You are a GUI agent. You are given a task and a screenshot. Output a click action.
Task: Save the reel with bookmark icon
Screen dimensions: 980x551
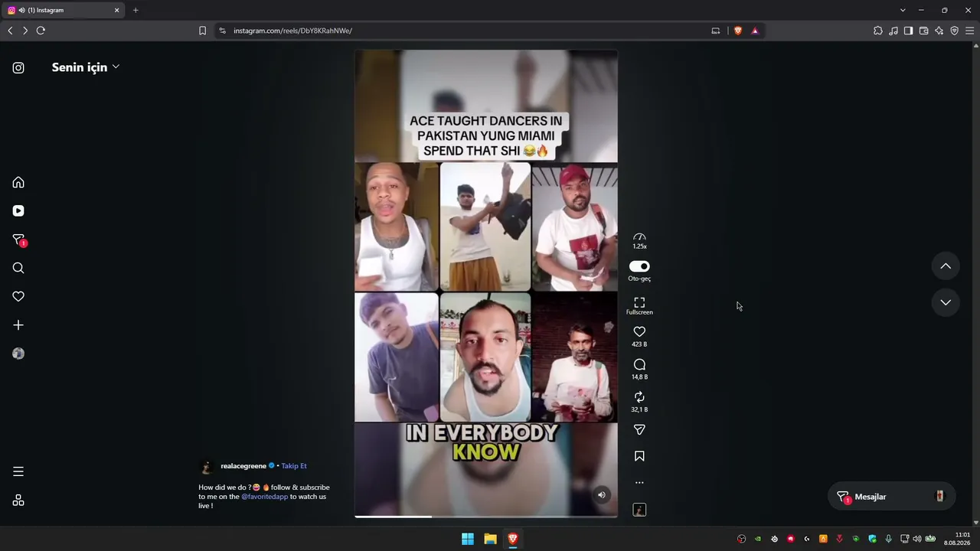click(x=639, y=456)
